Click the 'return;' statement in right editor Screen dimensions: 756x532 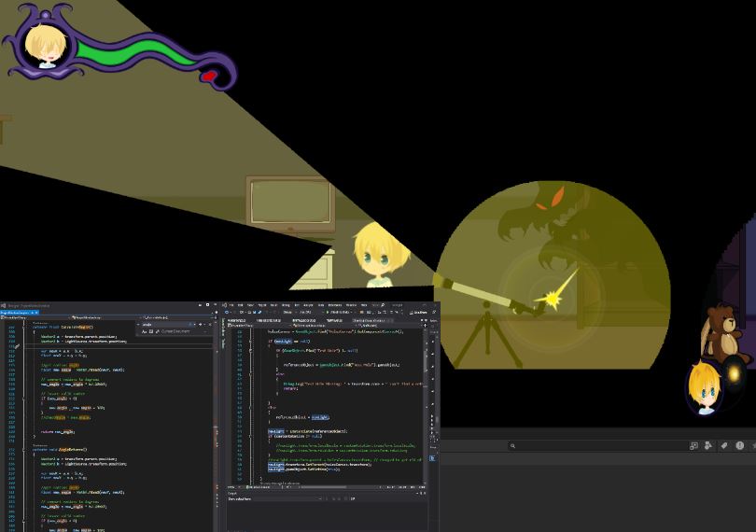click(x=290, y=388)
